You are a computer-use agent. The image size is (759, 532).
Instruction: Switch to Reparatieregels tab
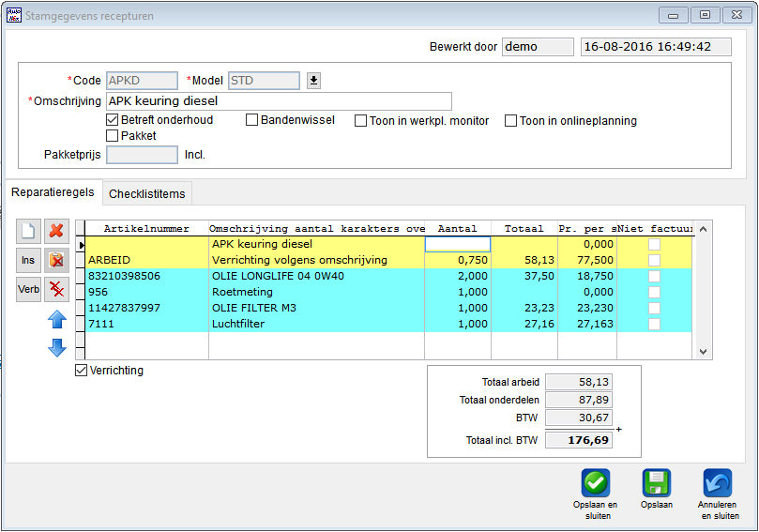pyautogui.click(x=53, y=192)
